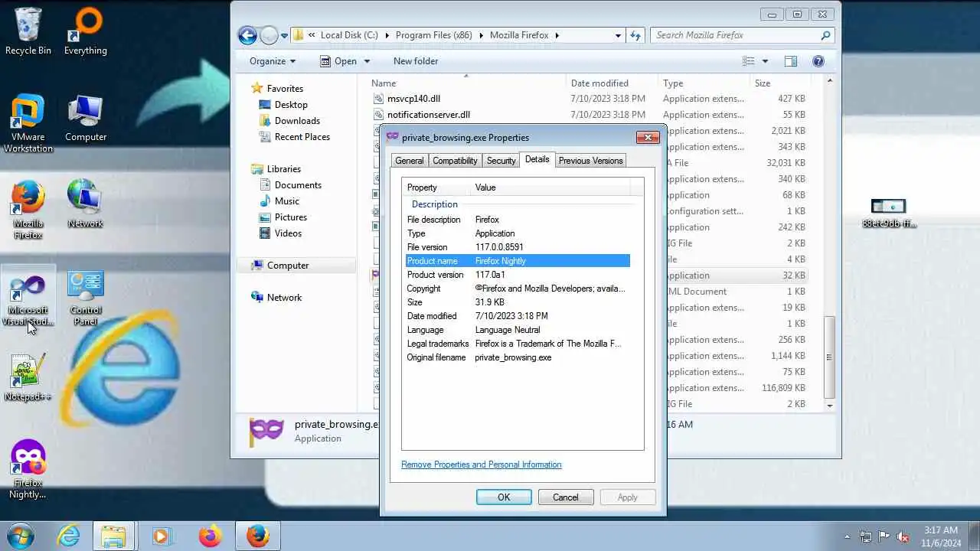Switch to the Security tab
The image size is (980, 551).
[x=501, y=161]
